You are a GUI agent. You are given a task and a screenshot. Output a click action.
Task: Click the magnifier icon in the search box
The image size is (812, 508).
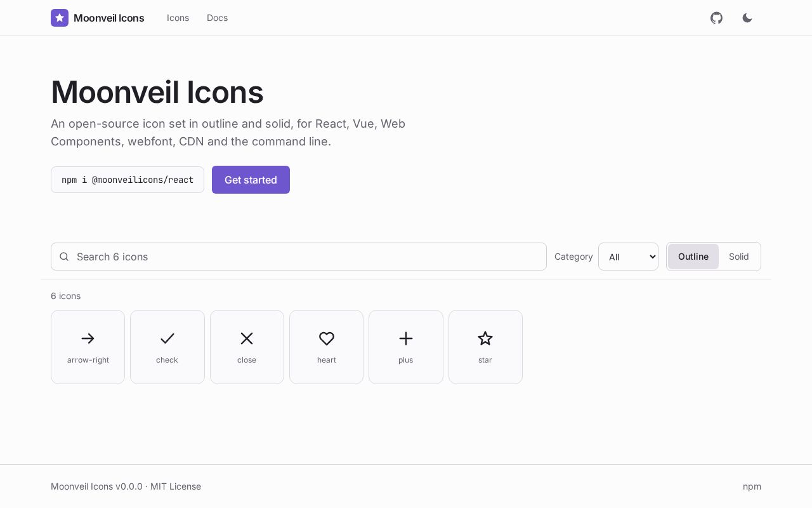click(64, 257)
